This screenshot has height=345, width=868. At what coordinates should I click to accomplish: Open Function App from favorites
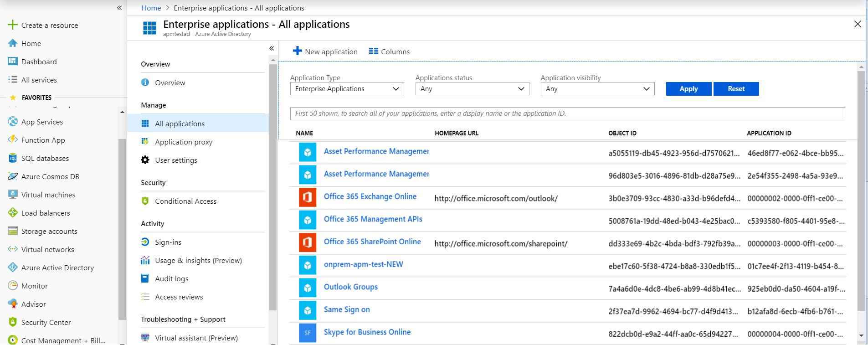click(43, 140)
